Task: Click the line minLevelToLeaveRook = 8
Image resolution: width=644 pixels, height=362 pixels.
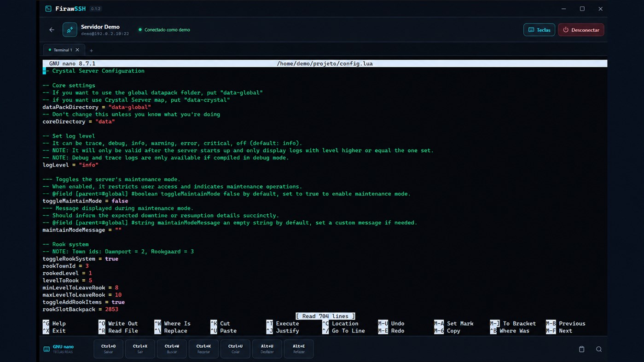Action: pos(81,287)
